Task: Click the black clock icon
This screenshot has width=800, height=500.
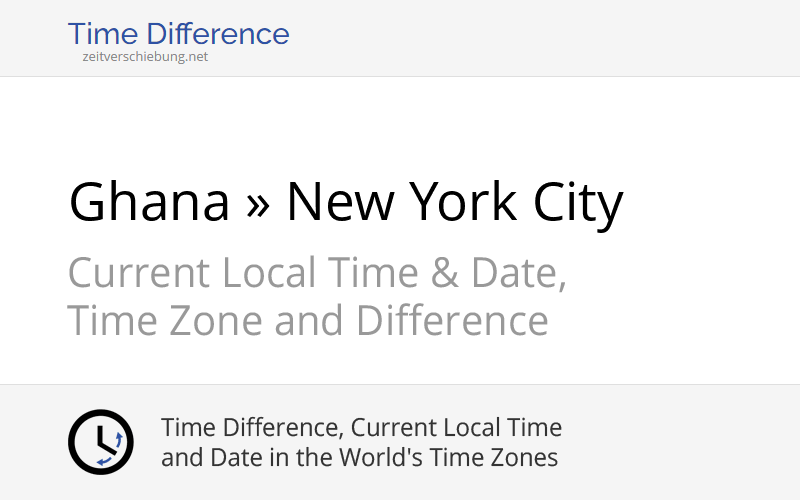Action: pos(100,442)
